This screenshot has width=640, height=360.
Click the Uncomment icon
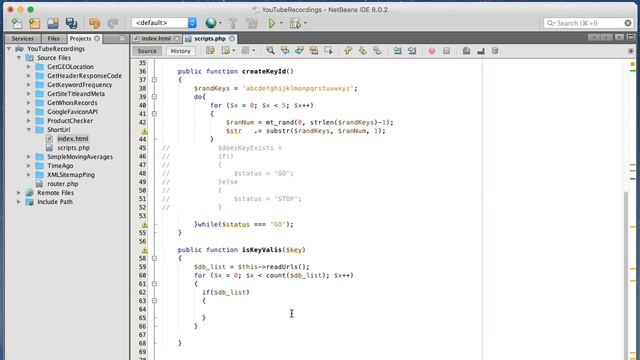pyautogui.click(x=481, y=51)
